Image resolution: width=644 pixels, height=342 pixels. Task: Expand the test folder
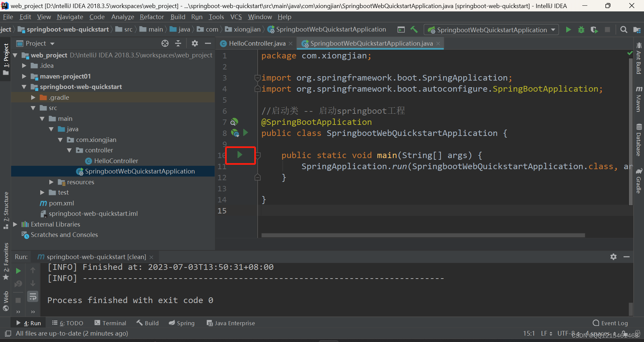(42, 192)
